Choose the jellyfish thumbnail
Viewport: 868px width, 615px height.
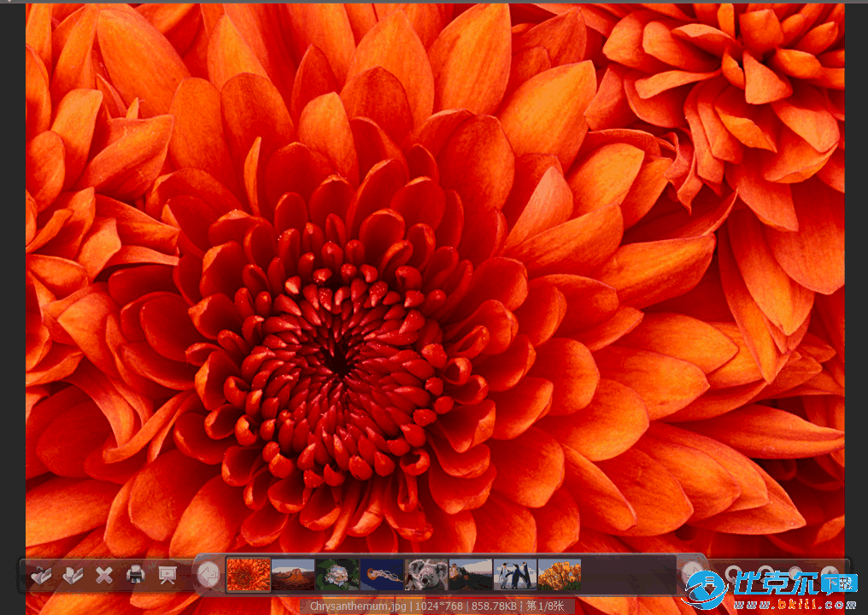(x=382, y=575)
